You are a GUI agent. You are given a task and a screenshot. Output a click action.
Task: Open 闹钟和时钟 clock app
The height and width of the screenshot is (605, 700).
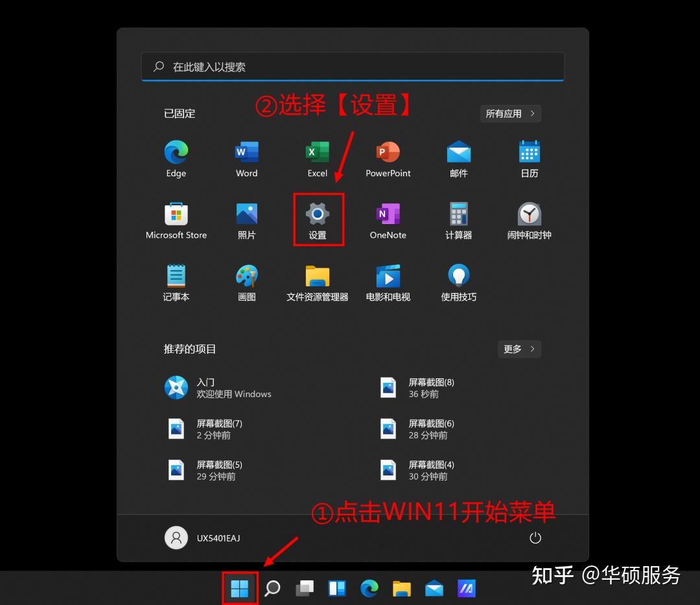click(x=529, y=220)
